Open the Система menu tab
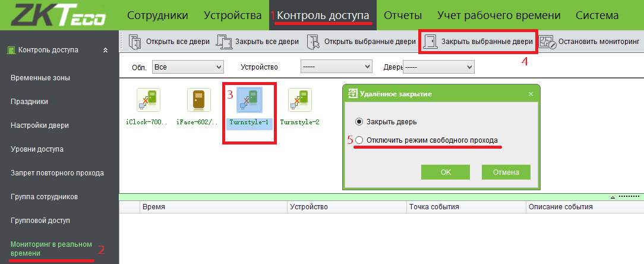Screen dimensions: 644x264 coord(597,15)
